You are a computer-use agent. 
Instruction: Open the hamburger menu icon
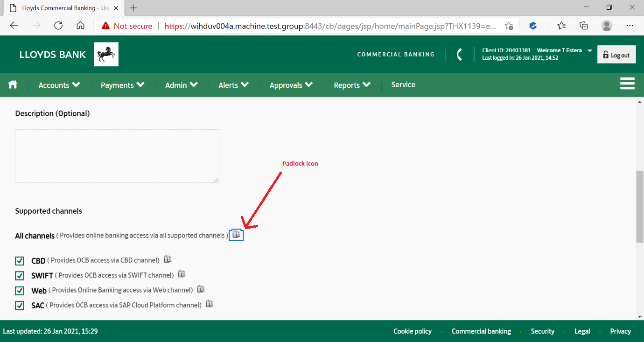click(627, 84)
